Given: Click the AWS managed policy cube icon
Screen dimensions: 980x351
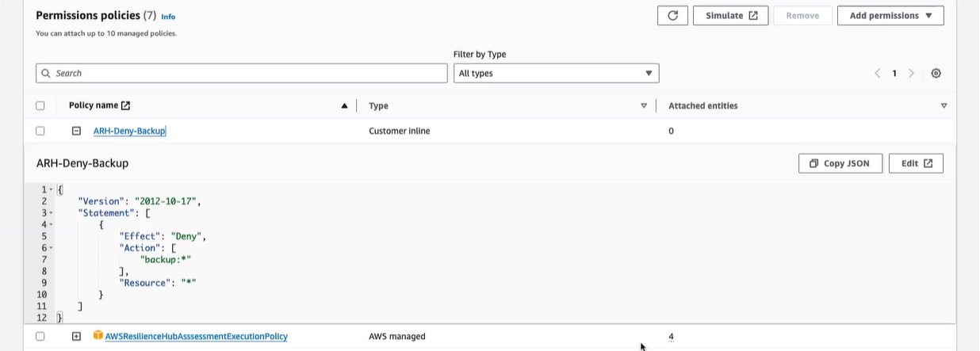Looking at the screenshot, I should pyautogui.click(x=98, y=336).
